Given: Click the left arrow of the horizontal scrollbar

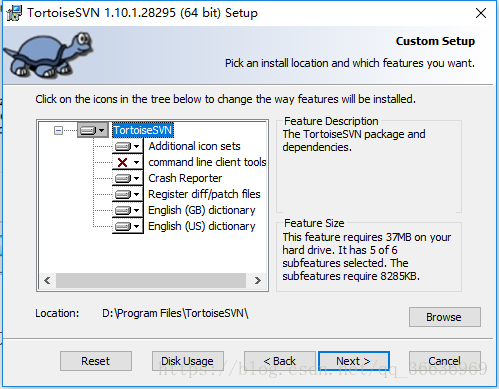Looking at the screenshot, I should click(x=47, y=280).
